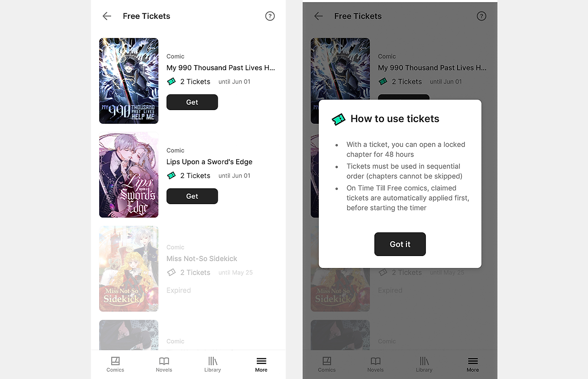The image size is (588, 379).
Task: Click "Free Tickets" header on the undimmed screen
Action: pos(147,16)
